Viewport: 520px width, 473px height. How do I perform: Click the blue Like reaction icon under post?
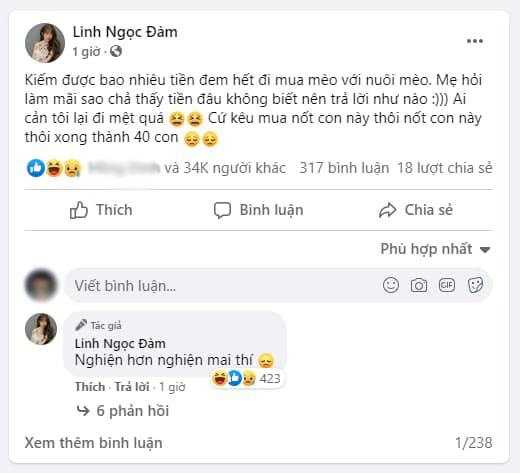[x=36, y=168]
